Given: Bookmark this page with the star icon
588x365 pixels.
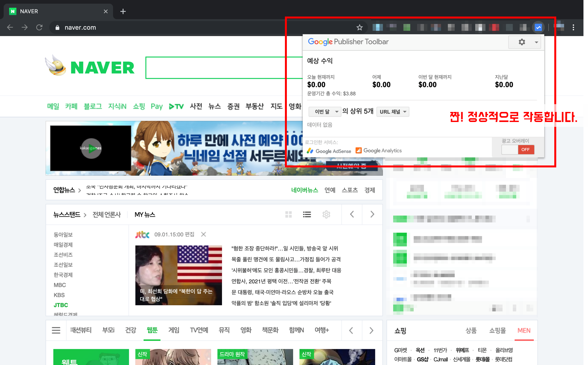Looking at the screenshot, I should 359,28.
